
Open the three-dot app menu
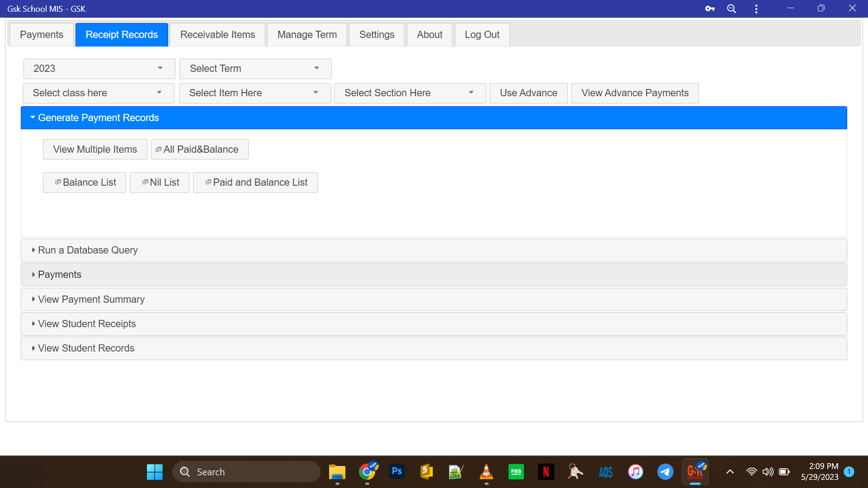click(x=756, y=9)
